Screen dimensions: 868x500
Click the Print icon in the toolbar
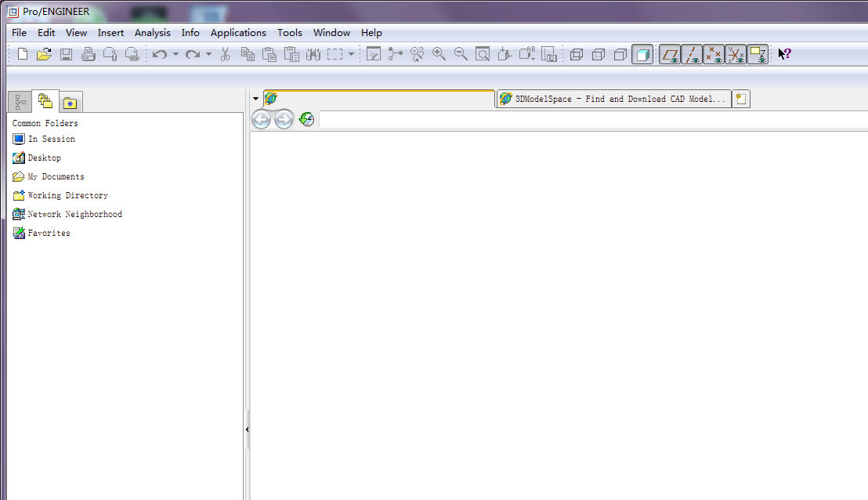tap(89, 54)
